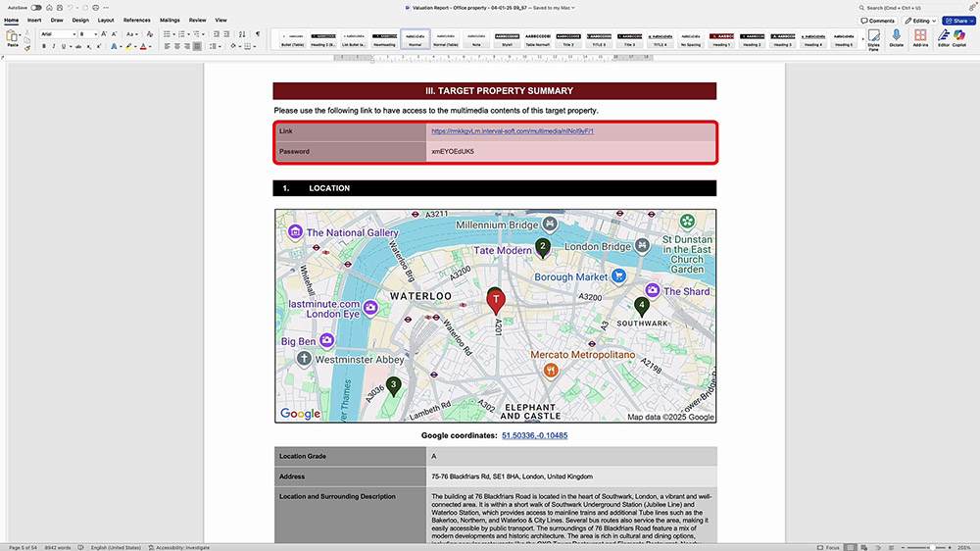Viewport: 980px width, 551px height.
Task: Toggle Show paragraph marks pilcrow
Action: click(258, 33)
